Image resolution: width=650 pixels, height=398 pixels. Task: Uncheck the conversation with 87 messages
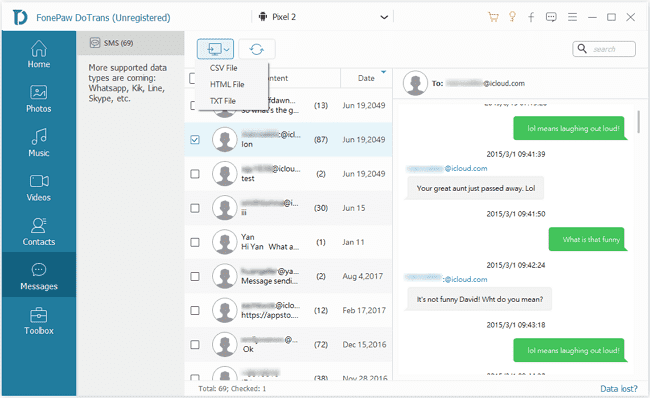[195, 140]
